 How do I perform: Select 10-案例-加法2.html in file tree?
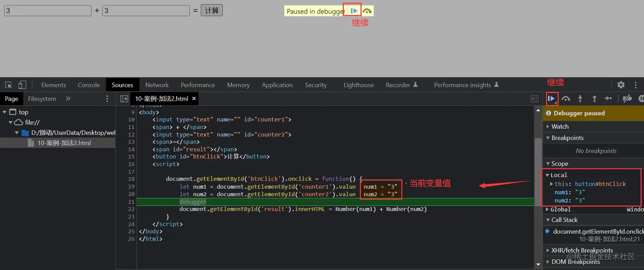coord(57,143)
